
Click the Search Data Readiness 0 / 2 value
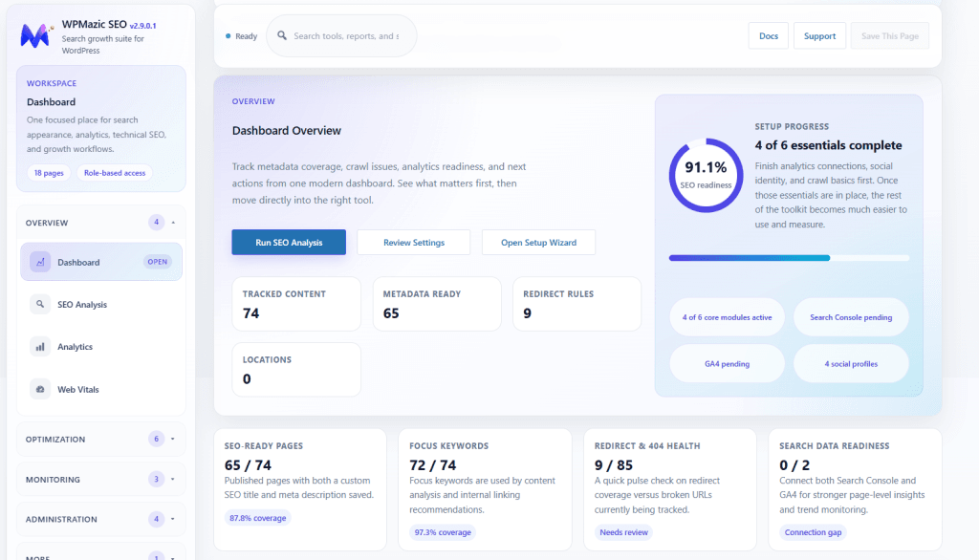794,465
